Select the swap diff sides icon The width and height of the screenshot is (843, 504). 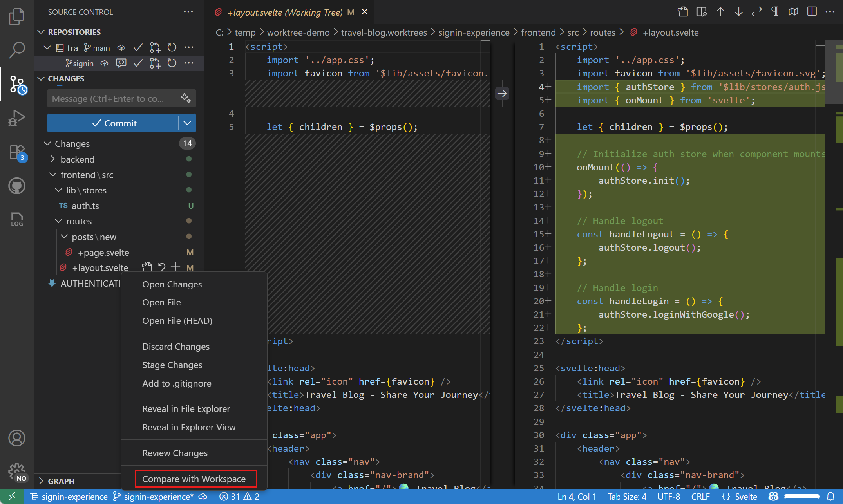[756, 12]
